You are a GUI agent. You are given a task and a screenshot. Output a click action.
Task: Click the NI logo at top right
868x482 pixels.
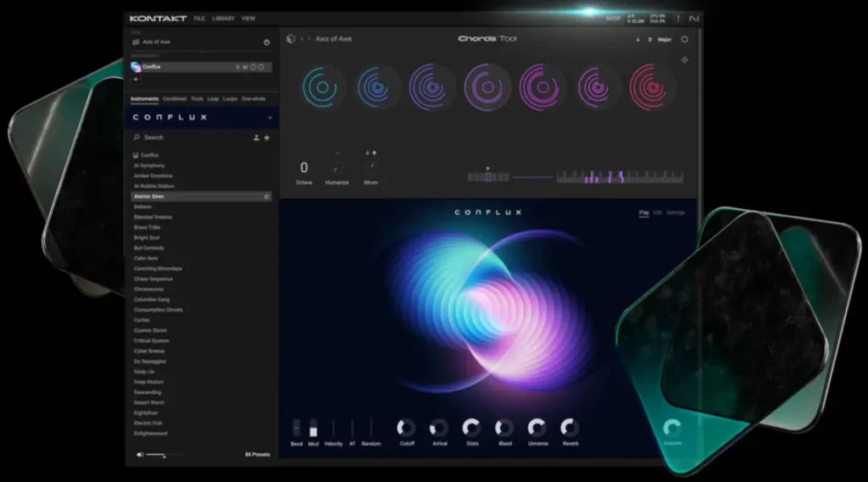click(x=693, y=19)
